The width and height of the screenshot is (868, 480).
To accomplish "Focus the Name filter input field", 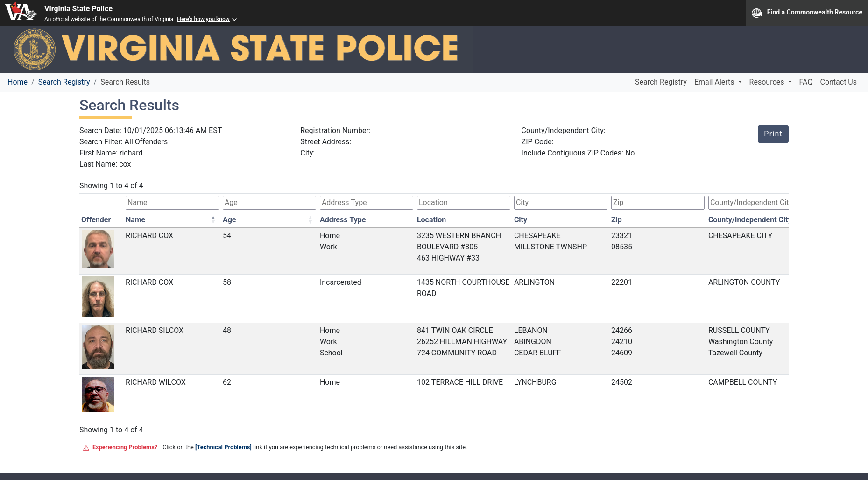I will click(172, 203).
